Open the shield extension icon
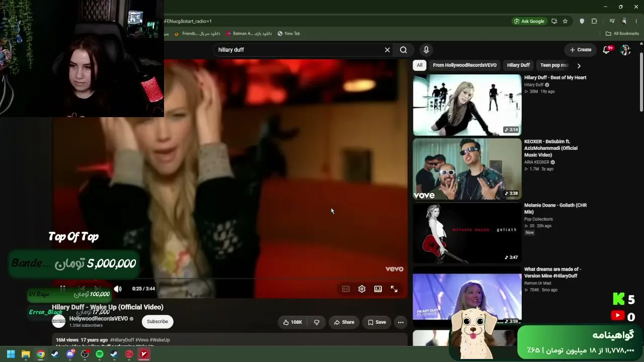Viewport: 644px width, 362px height. (x=582, y=21)
